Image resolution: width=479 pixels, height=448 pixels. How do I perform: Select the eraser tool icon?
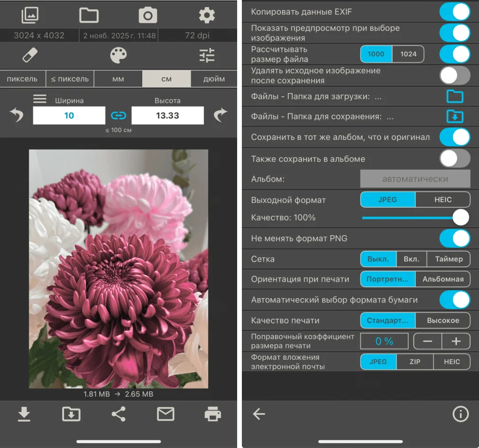30,55
